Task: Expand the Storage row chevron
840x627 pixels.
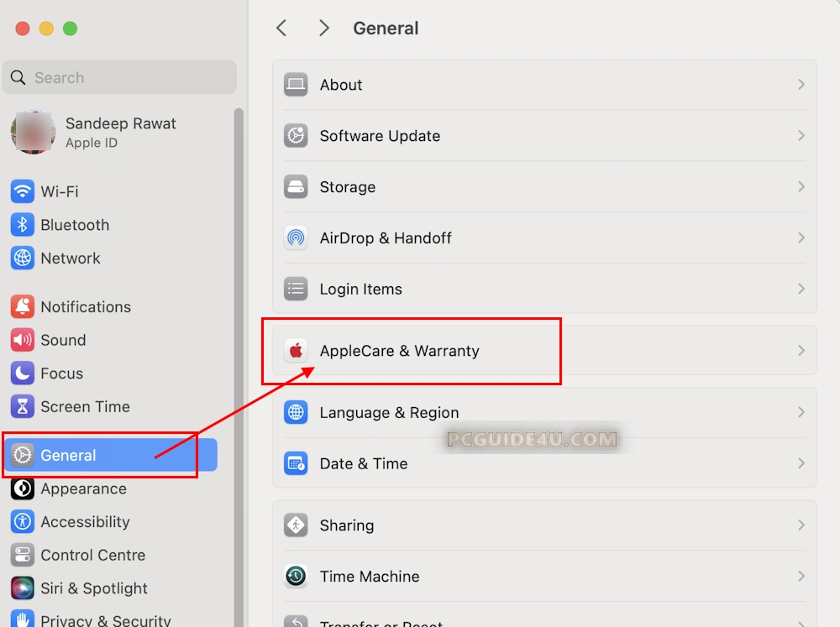Action: click(x=801, y=187)
